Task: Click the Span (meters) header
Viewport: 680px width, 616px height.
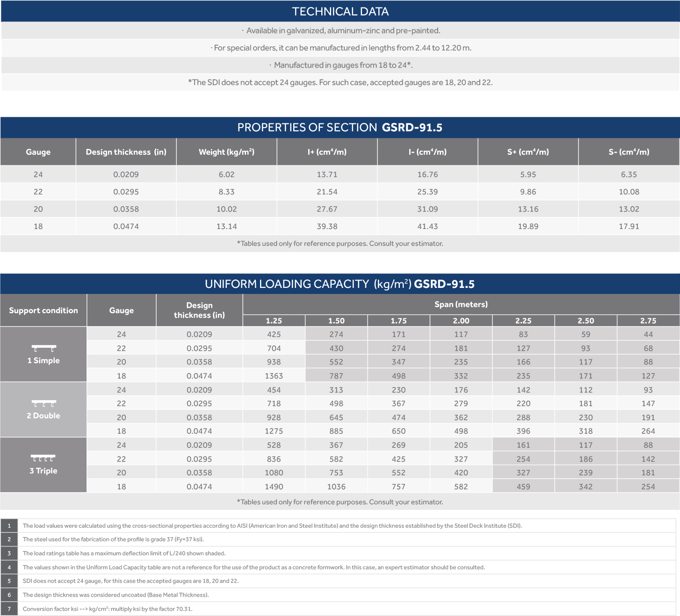Action: 461,304
